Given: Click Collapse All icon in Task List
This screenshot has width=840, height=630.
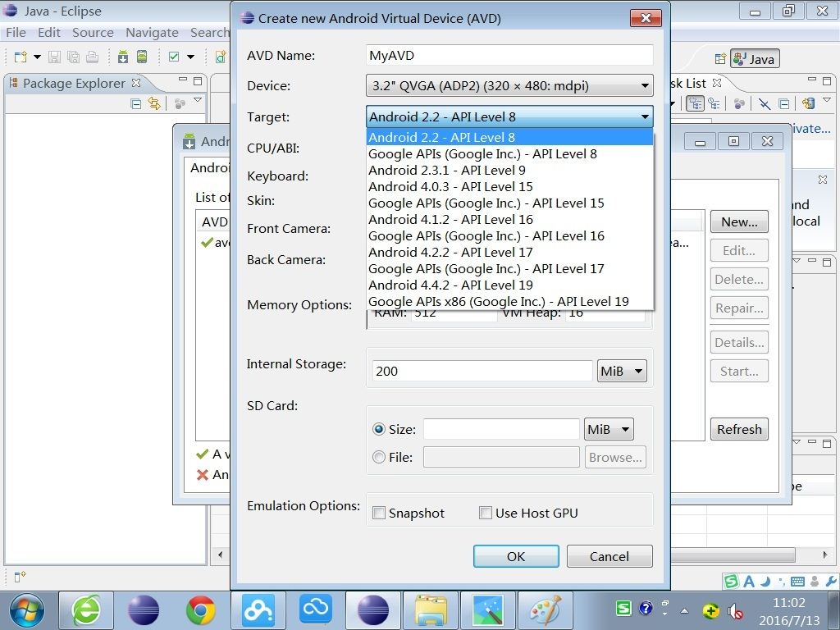Looking at the screenshot, I should [784, 103].
